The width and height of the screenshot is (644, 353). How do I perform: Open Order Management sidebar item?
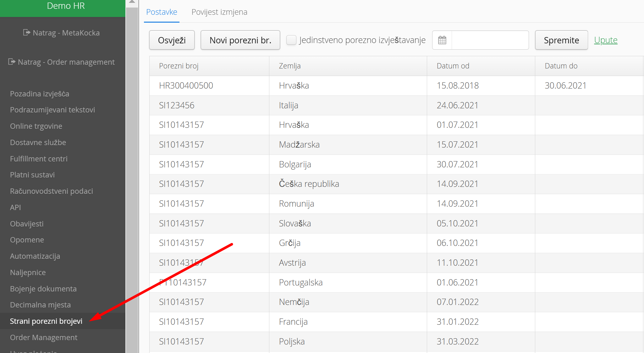[43, 337]
